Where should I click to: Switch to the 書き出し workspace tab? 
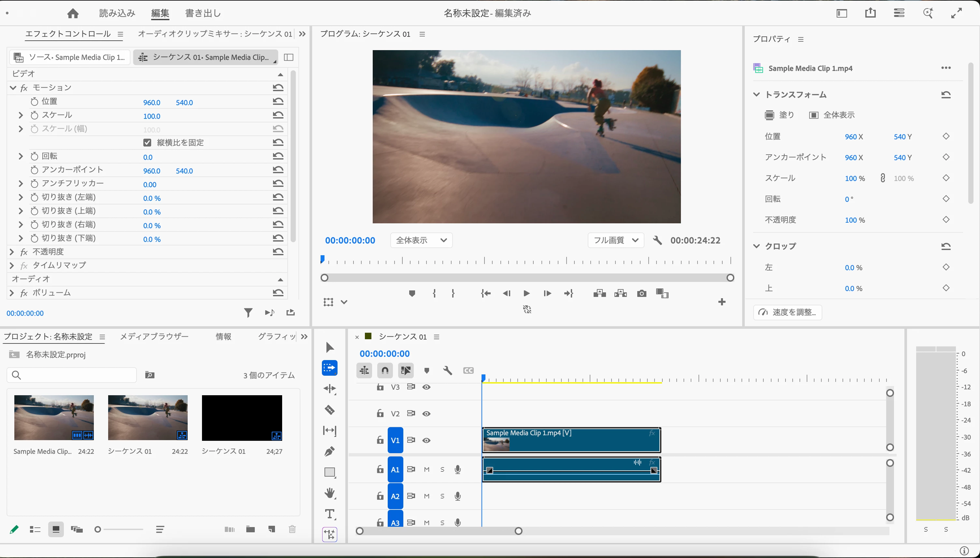coord(203,13)
